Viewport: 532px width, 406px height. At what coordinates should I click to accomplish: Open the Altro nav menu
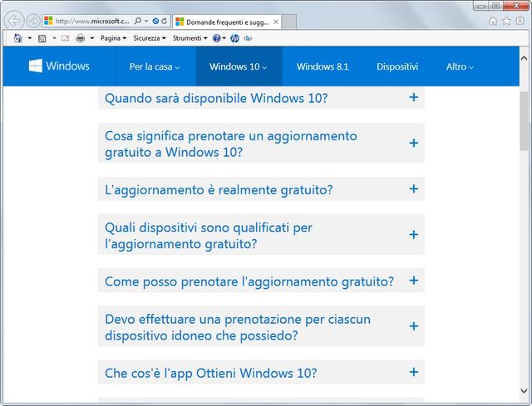click(460, 66)
